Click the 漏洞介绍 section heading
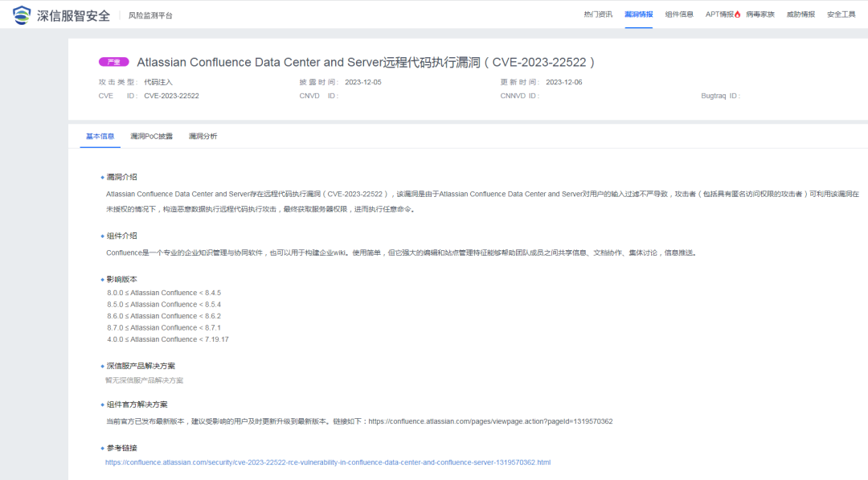 point(122,177)
